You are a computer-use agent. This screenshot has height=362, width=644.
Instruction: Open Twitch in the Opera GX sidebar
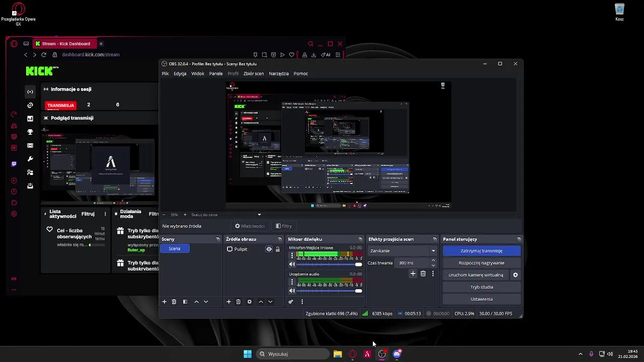pyautogui.click(x=14, y=164)
